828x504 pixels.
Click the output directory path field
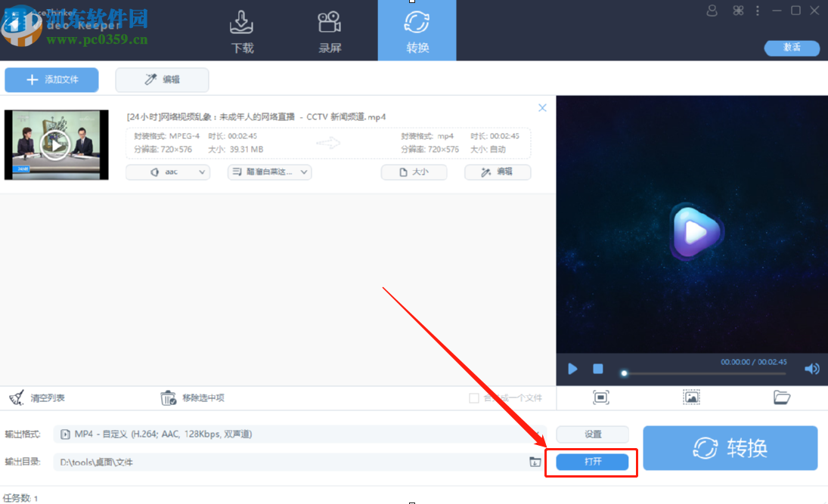[x=290, y=462]
